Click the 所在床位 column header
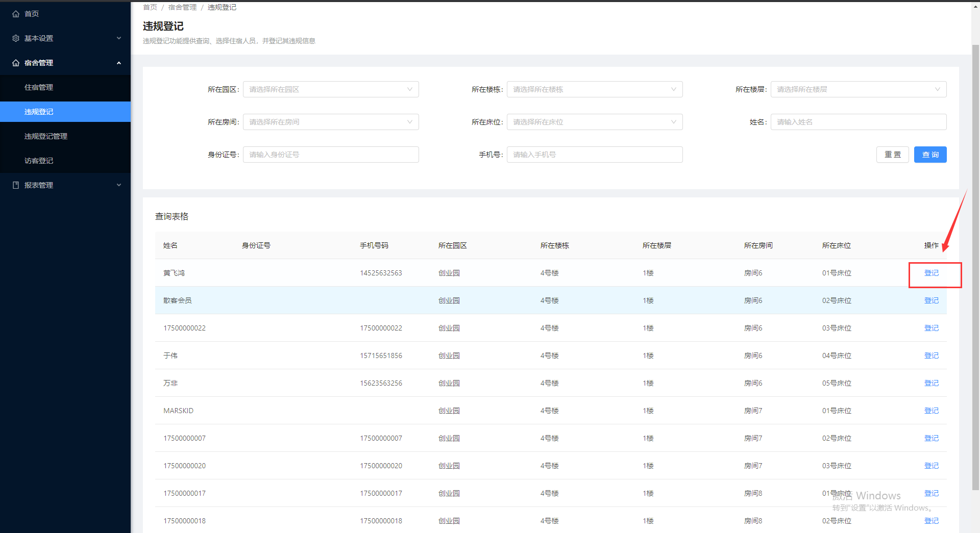980x533 pixels. pyautogui.click(x=837, y=245)
